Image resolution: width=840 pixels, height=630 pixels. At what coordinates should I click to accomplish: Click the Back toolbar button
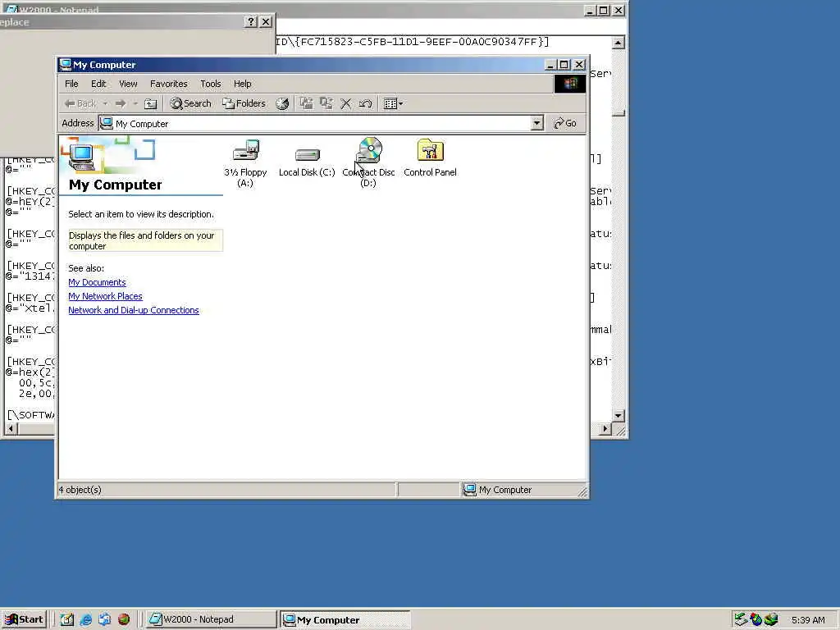(x=80, y=103)
